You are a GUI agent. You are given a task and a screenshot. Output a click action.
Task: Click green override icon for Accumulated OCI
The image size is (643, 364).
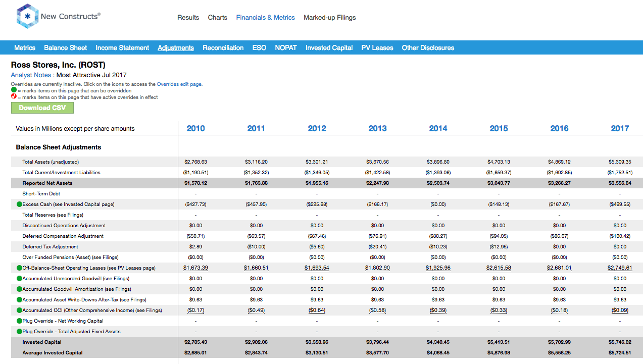19,310
